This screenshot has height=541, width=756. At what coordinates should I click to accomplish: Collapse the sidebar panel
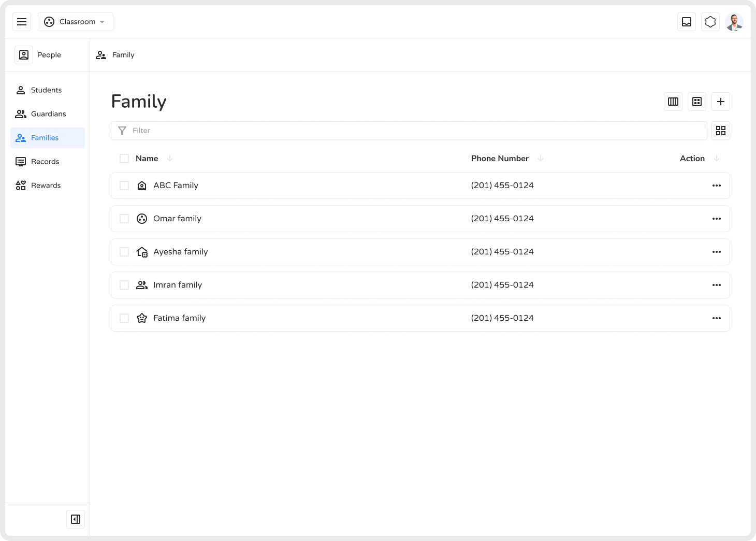[76, 519]
